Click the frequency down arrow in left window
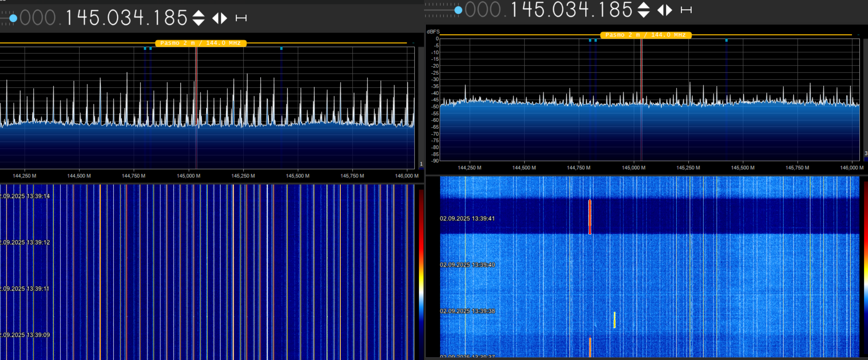Screen dimensions: 868x360 click(199, 22)
